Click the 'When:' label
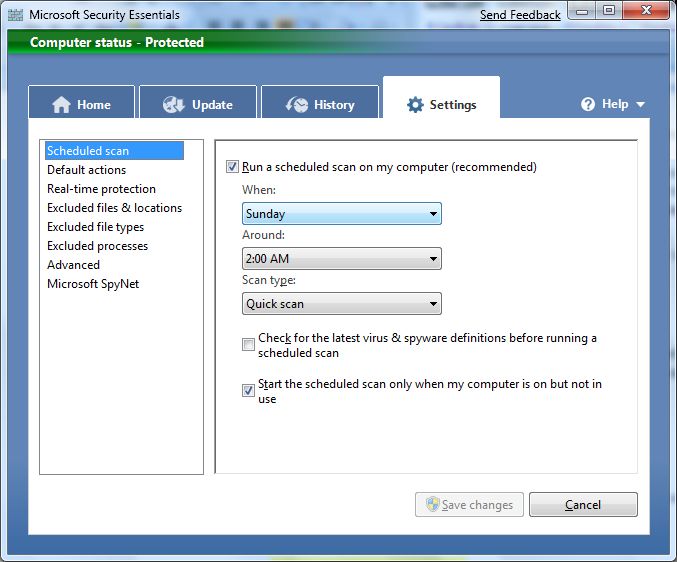 coord(259,189)
